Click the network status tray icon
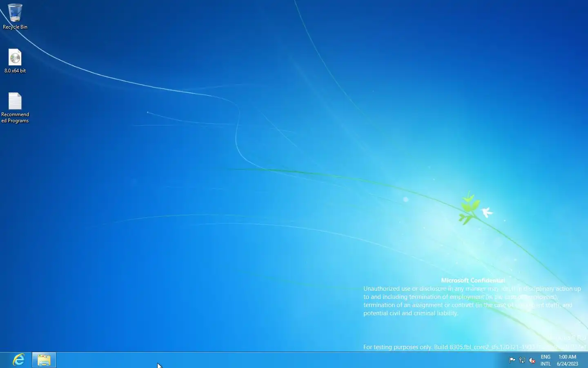 coord(522,360)
